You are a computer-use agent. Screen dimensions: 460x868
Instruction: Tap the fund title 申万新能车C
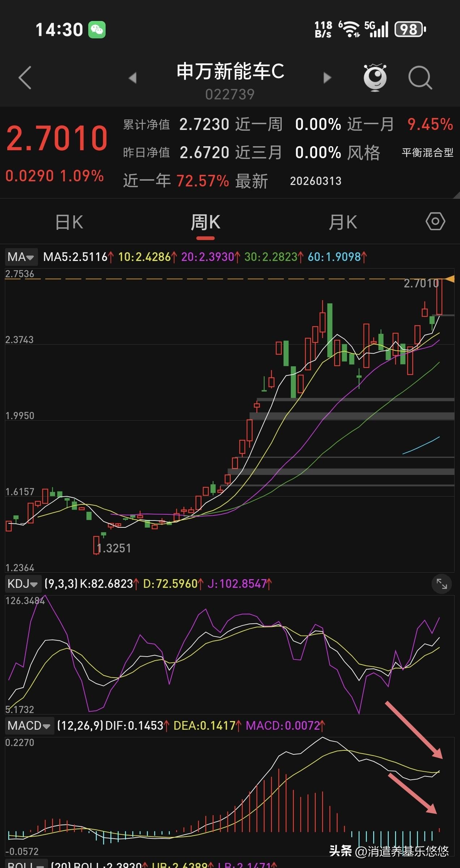click(230, 71)
